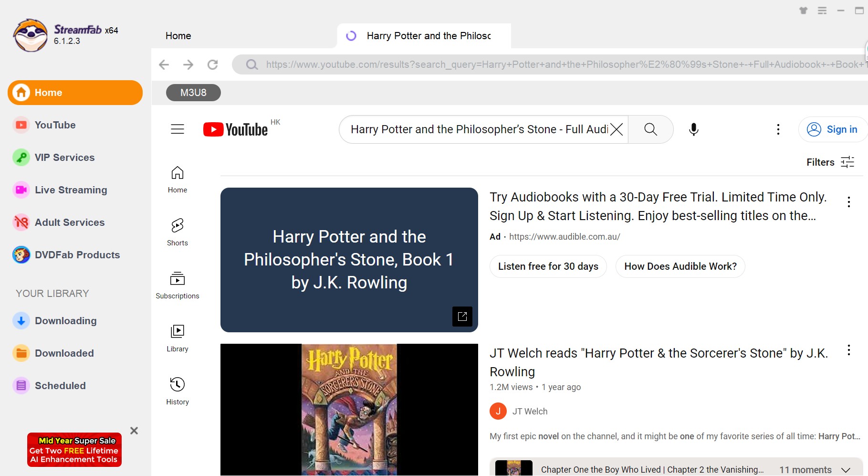Go forward using the forward arrow
The height and width of the screenshot is (476, 868).
(x=188, y=64)
